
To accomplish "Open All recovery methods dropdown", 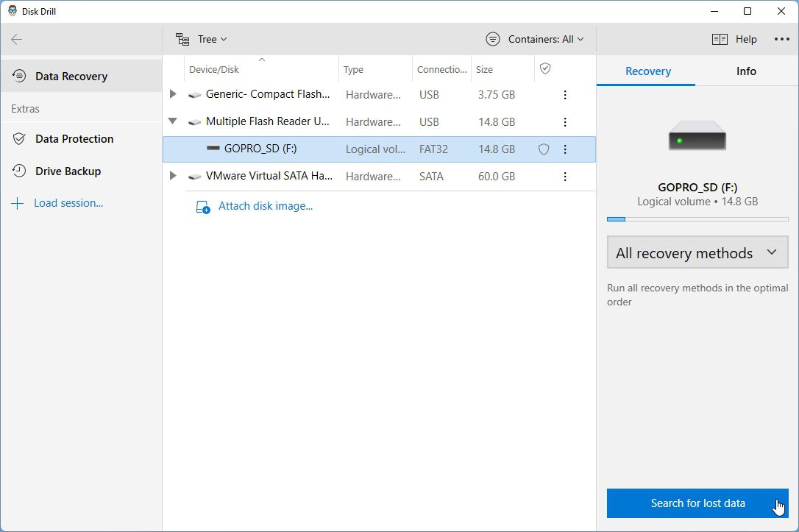I will (697, 252).
